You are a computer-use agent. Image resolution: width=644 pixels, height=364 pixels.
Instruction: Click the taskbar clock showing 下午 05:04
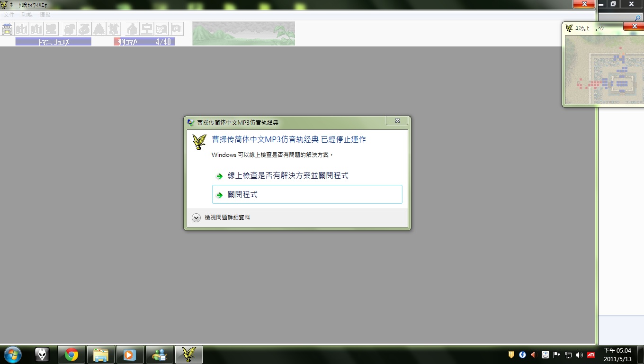(617, 355)
